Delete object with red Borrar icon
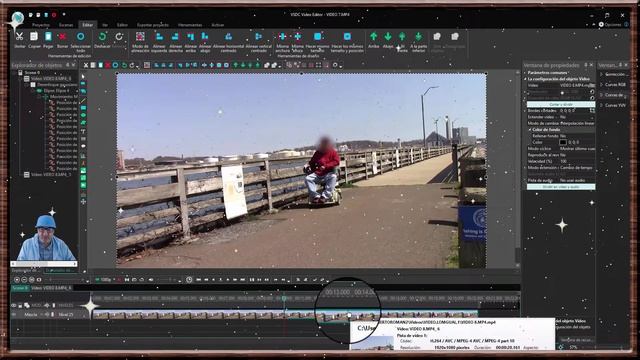This screenshot has height=360, width=640. click(62, 37)
